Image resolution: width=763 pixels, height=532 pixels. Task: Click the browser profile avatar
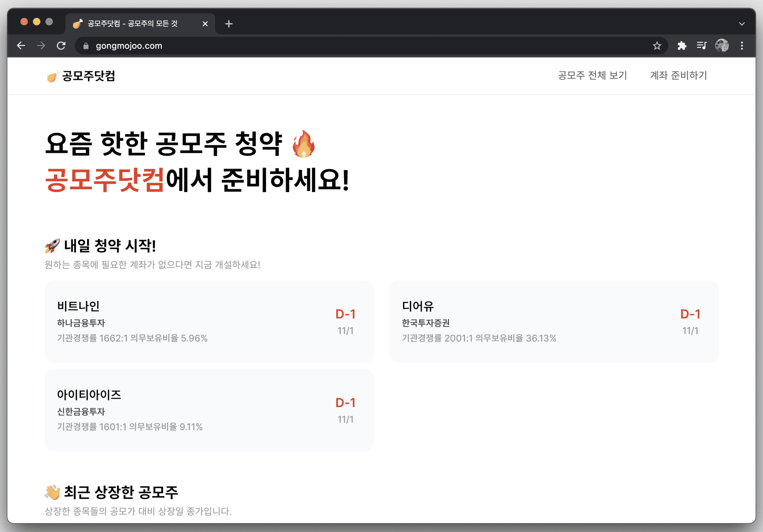[722, 45]
